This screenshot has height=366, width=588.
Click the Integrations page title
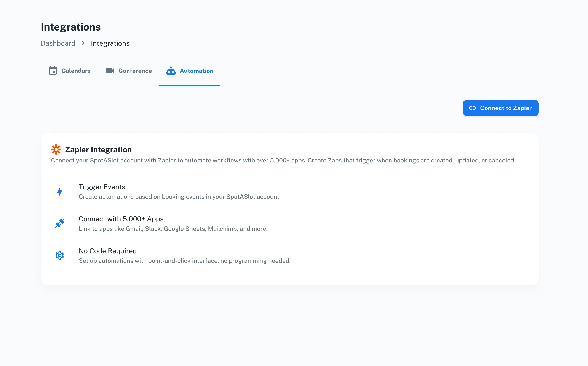click(71, 27)
